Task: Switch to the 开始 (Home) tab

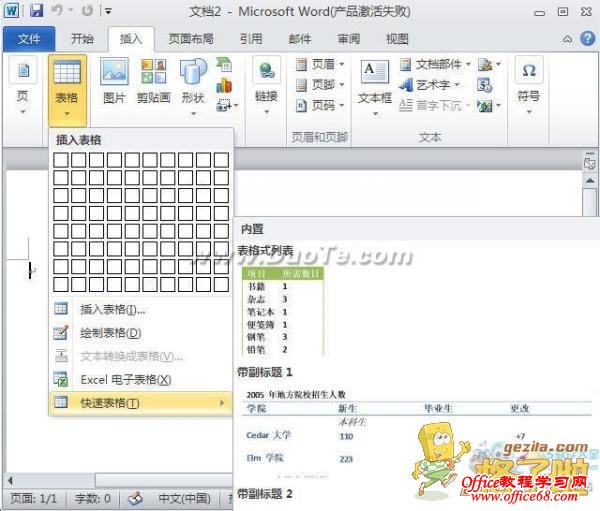Action: pyautogui.click(x=82, y=39)
